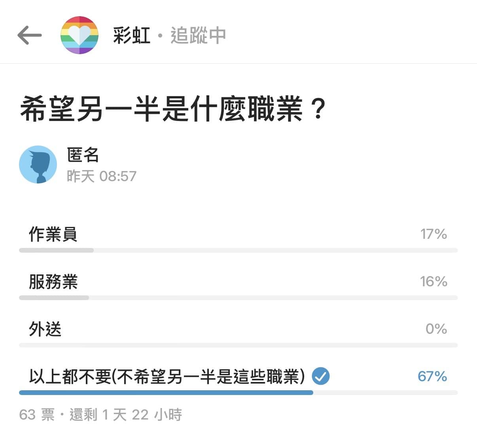Click the progress bar under 服務業

(x=238, y=298)
